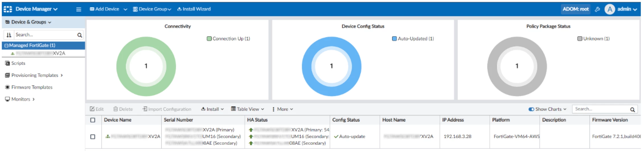Focus the sidebar Search field
Screen dimensions: 644x151
[46, 35]
